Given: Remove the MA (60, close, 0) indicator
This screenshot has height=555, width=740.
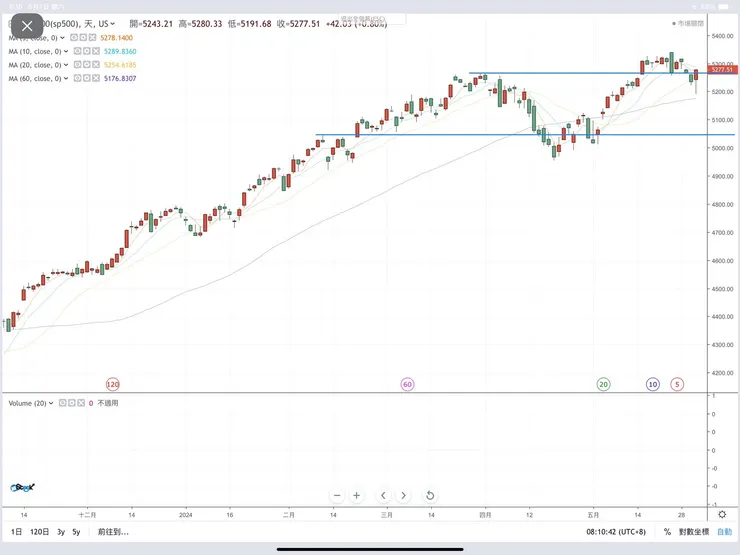Looking at the screenshot, I should 96,78.
